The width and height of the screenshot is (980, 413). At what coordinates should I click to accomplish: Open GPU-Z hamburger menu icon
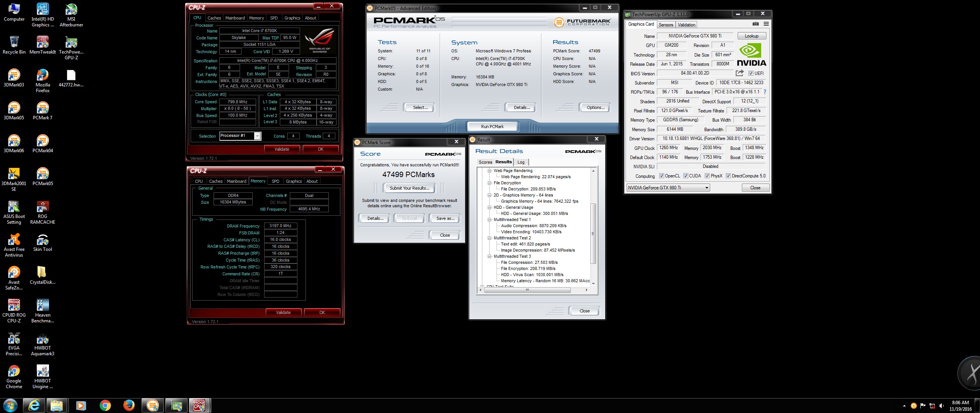tap(766, 24)
